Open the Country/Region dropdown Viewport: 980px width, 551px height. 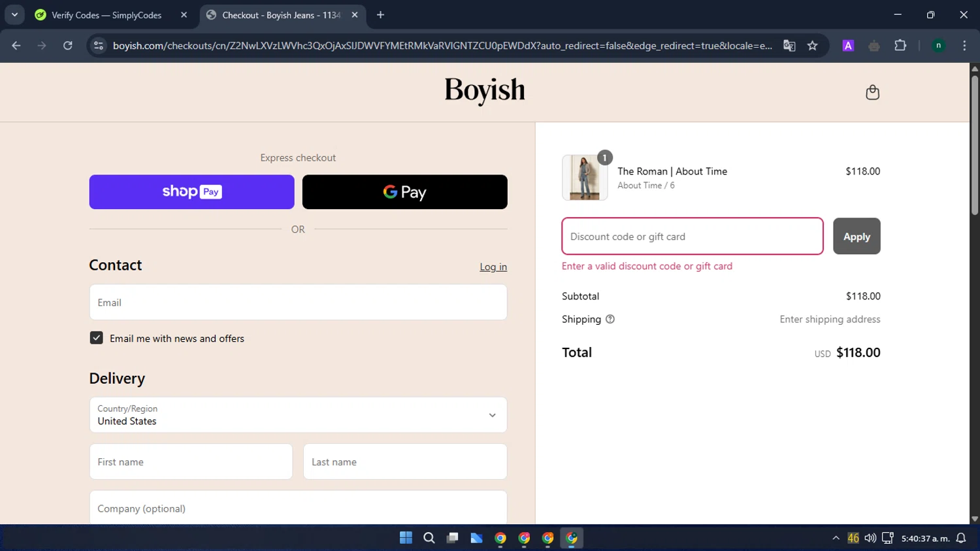pyautogui.click(x=298, y=415)
